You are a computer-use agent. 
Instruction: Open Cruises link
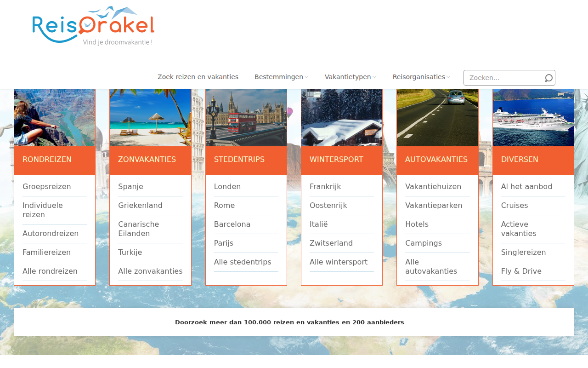[514, 206]
